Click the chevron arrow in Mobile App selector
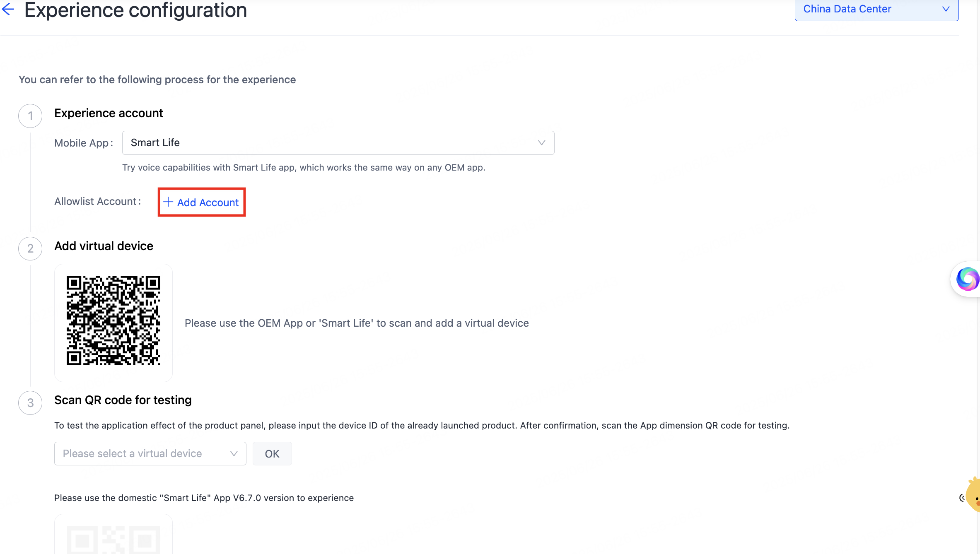 click(541, 143)
